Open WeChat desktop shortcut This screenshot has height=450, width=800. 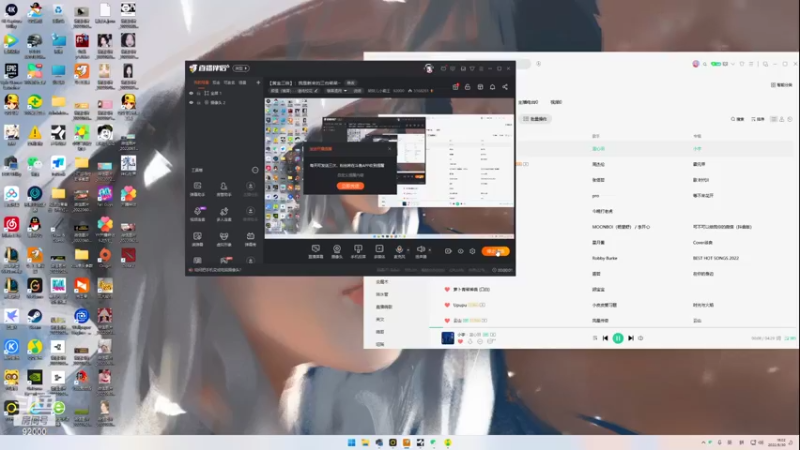point(35,166)
